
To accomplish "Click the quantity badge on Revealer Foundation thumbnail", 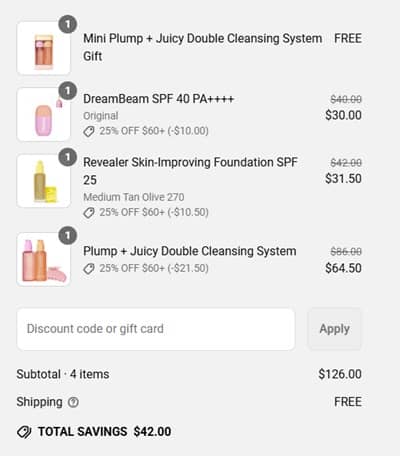I will 68,157.
